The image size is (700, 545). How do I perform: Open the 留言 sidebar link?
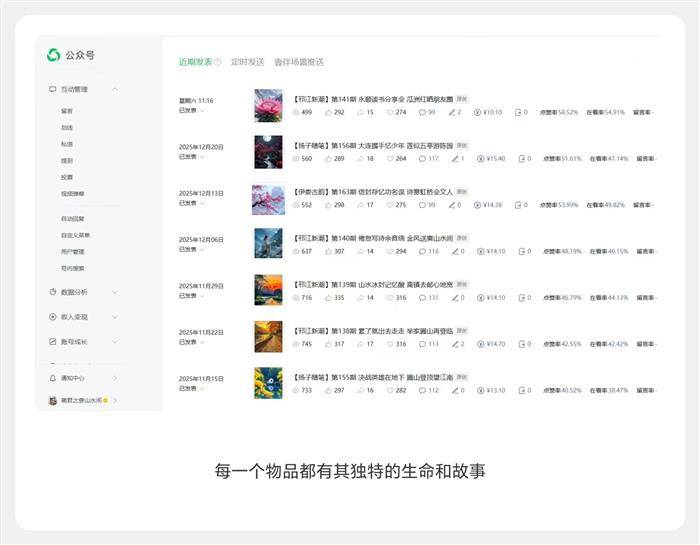(67, 111)
